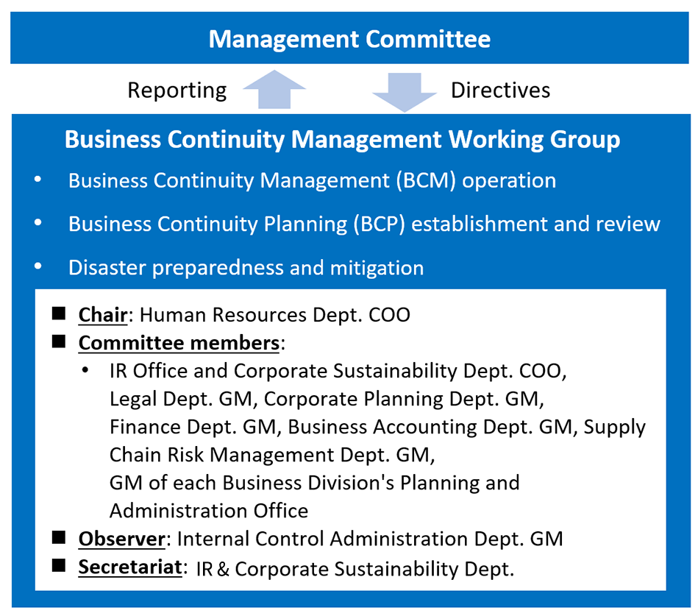Image resolution: width=698 pixels, height=616 pixels.
Task: Click the underlined Chair heading
Action: point(104,315)
